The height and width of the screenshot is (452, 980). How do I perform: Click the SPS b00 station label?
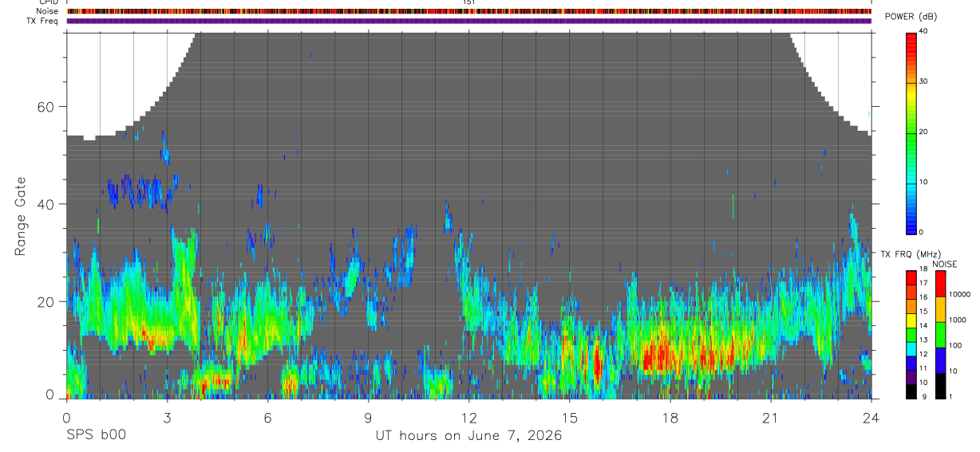[96, 435]
